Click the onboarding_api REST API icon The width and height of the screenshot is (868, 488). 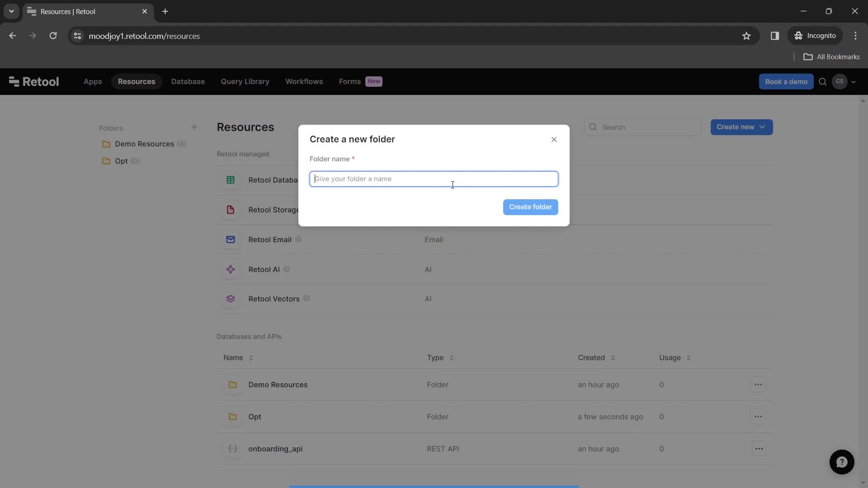coord(232,448)
